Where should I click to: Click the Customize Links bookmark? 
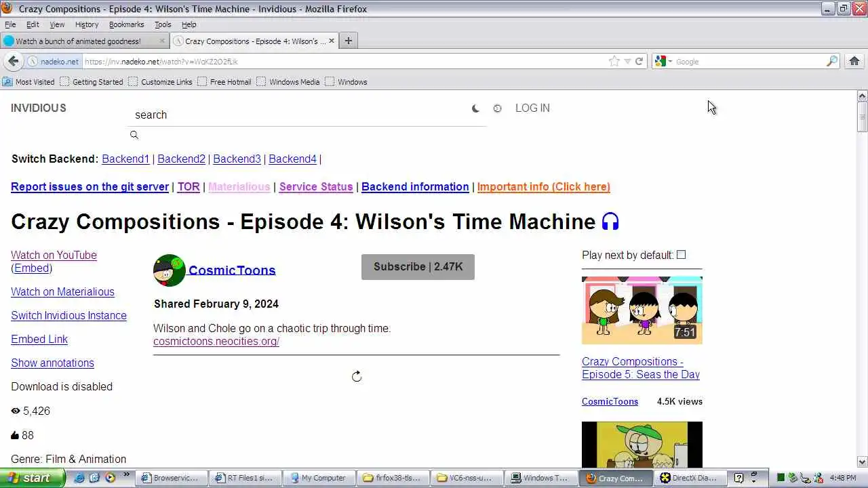160,82
